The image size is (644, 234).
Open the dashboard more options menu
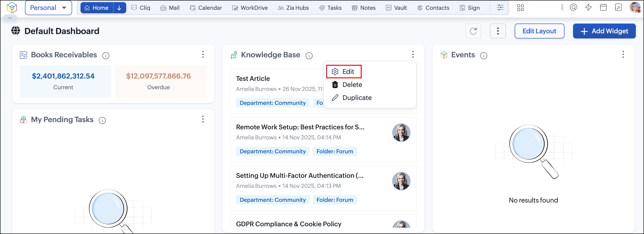[x=498, y=31]
